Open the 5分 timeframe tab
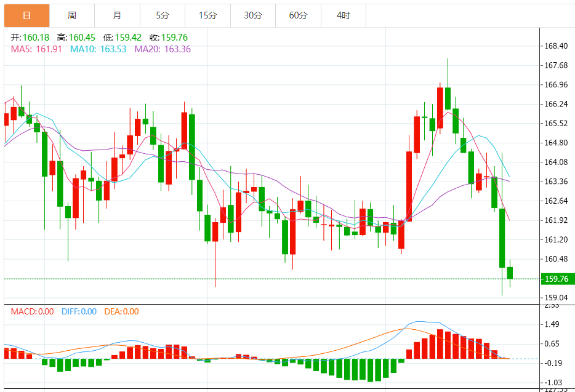575x392 pixels. (x=163, y=16)
